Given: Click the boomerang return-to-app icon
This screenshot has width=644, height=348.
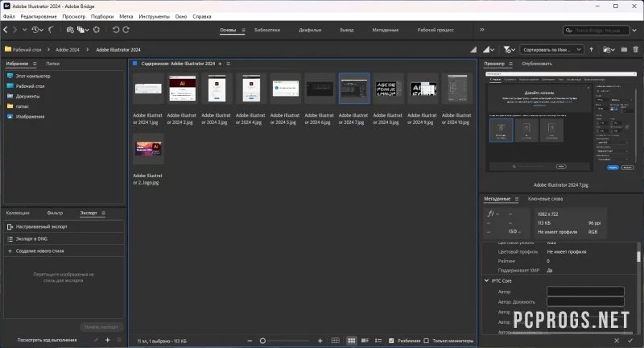Looking at the screenshot, I should (52, 30).
